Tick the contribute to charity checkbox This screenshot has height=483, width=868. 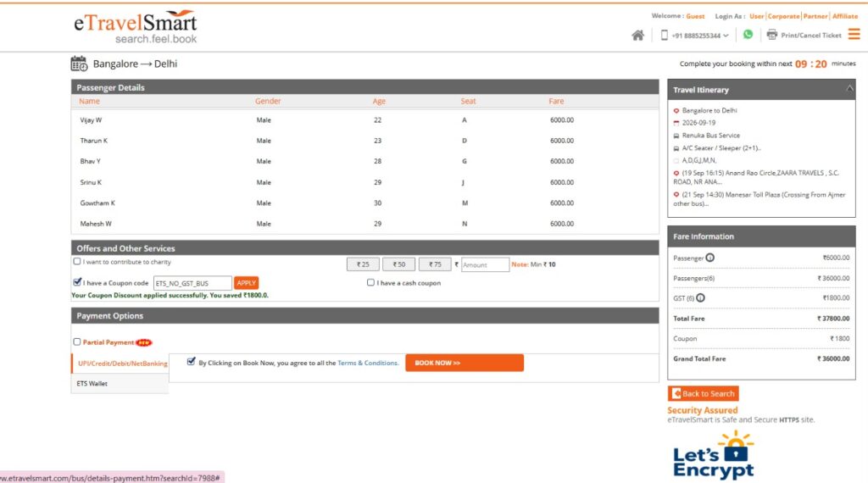pos(77,261)
